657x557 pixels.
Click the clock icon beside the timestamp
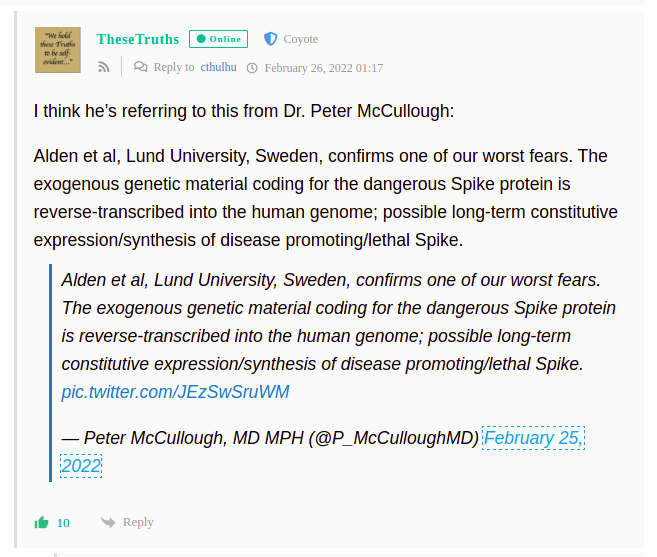click(252, 67)
